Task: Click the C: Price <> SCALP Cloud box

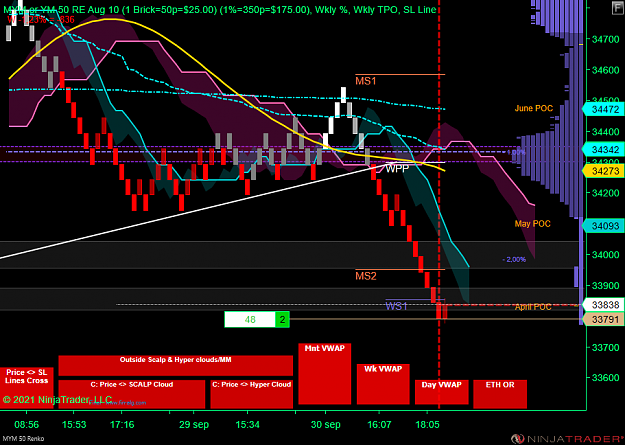Action: click(x=132, y=394)
